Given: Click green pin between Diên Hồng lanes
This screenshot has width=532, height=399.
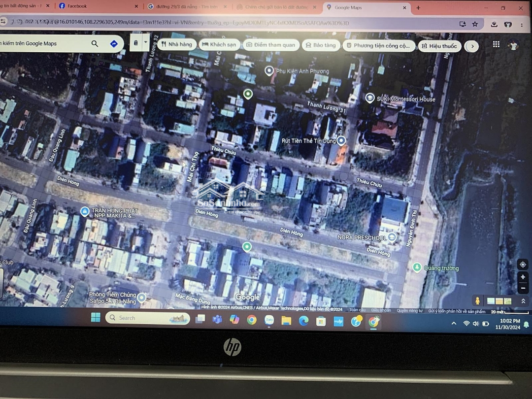Looking at the screenshot, I should [x=247, y=247].
